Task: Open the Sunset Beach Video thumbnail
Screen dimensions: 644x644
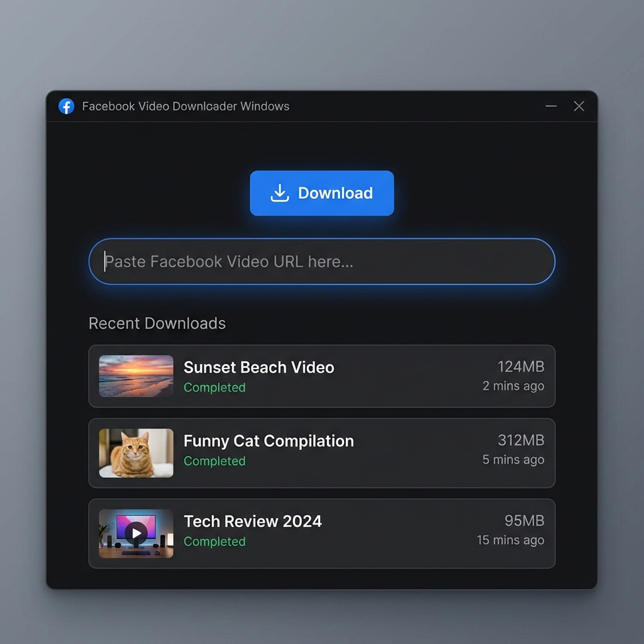Action: (135, 375)
